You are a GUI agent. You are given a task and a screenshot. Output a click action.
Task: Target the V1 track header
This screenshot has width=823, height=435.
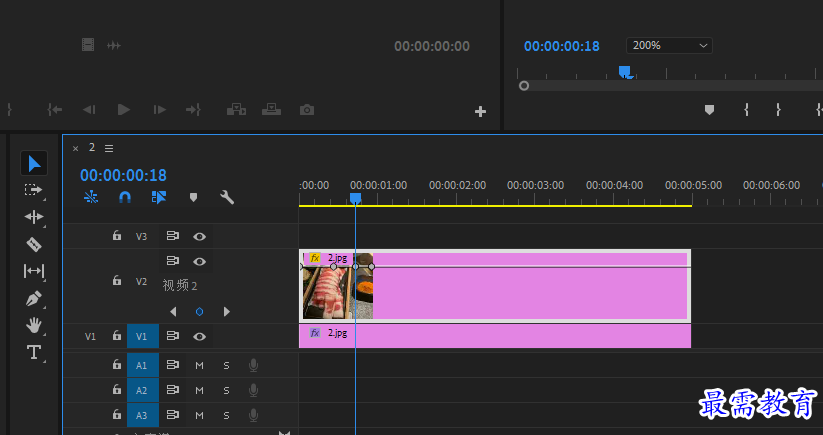pos(142,336)
